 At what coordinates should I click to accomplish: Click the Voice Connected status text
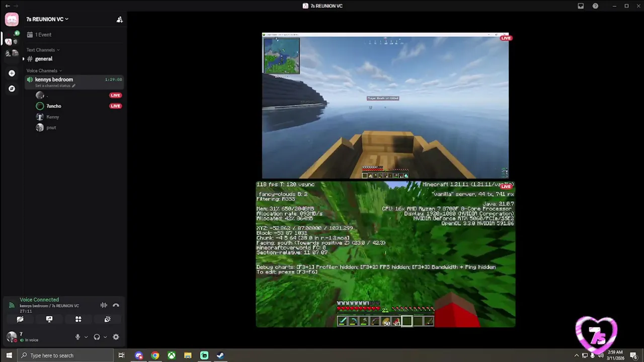[39, 300]
